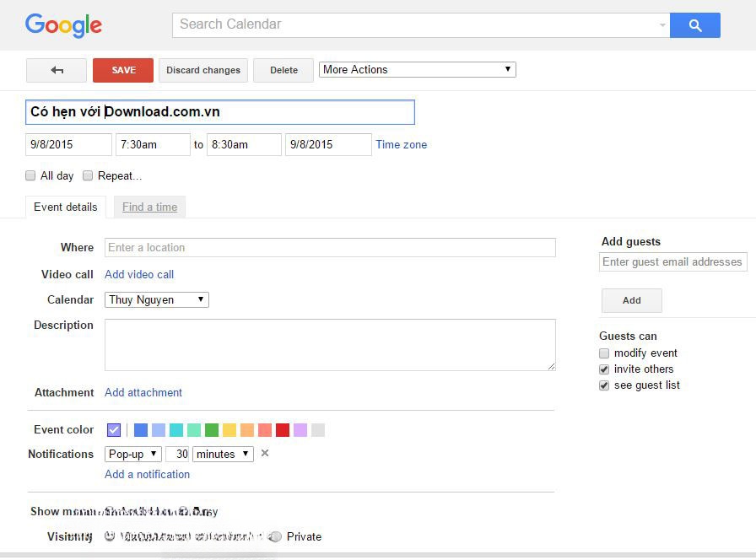
Task: Click the guest email addresses field
Action: (673, 261)
